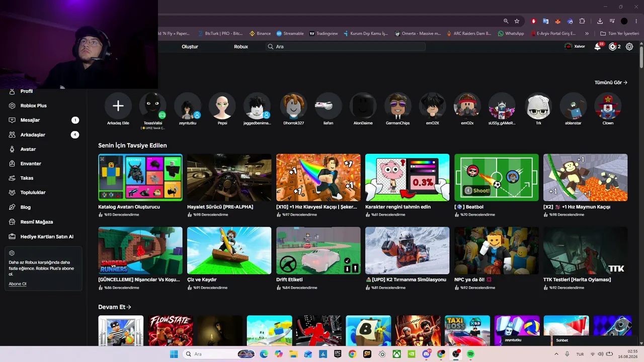Click the Topluluklar groups icon
644x362 pixels.
coord(12,193)
